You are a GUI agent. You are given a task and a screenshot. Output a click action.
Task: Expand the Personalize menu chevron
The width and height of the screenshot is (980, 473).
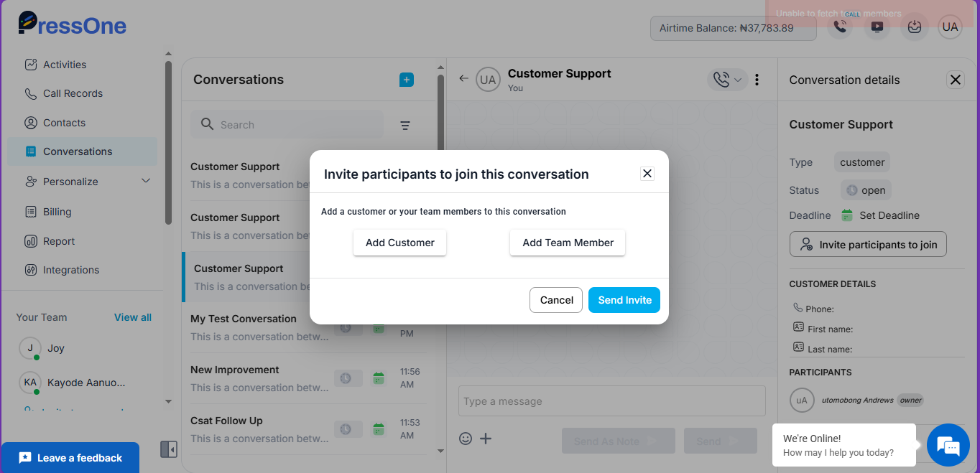click(146, 181)
